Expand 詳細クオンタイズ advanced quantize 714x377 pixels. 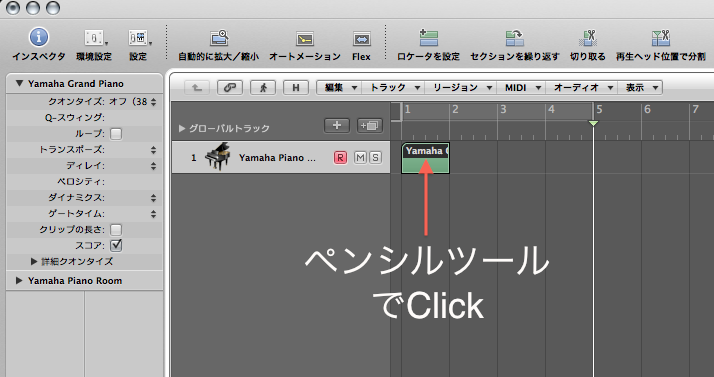coord(34,261)
